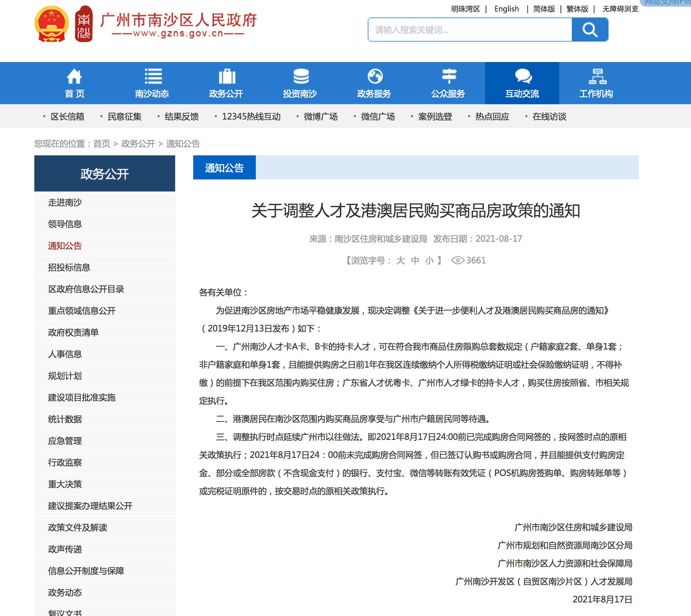Open 无障碍浏览 accessibility mode
Viewport: 691px width, 616px height.
[620, 9]
